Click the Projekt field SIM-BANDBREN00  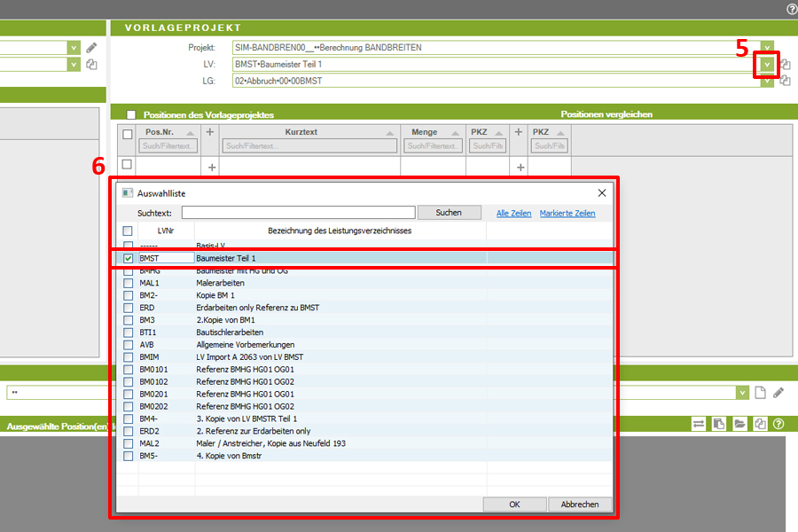(497, 47)
